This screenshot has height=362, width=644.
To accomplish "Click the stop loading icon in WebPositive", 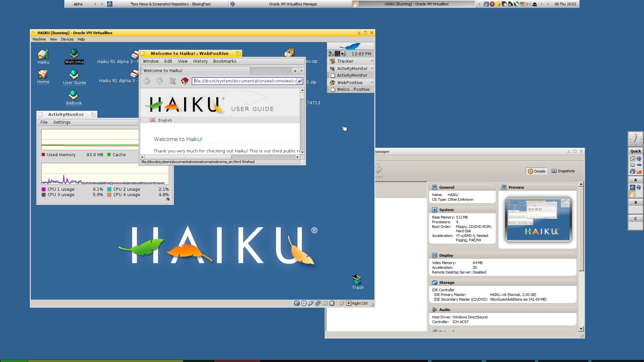I will pos(172,81).
